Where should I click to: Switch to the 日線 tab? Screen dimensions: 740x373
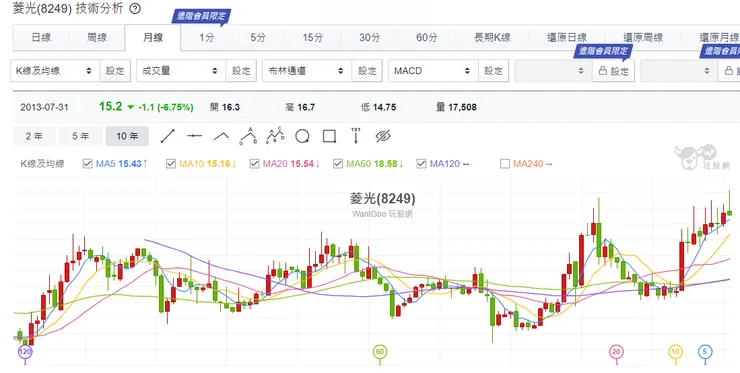click(41, 38)
